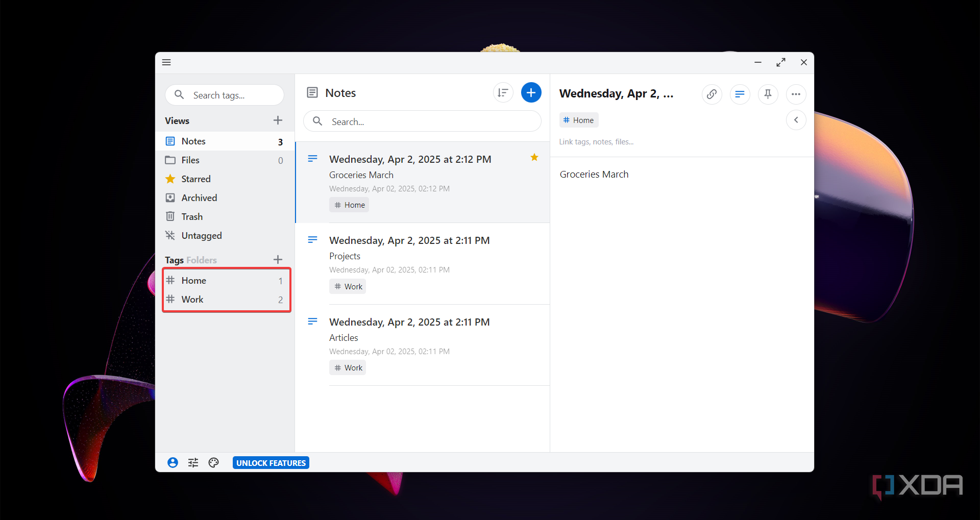Viewport: 980px width, 520px height.
Task: Open the Groceries March note
Action: coord(423,182)
